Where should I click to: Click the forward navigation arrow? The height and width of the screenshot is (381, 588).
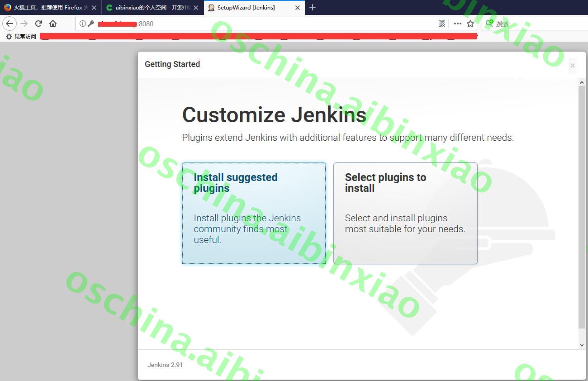[x=24, y=24]
